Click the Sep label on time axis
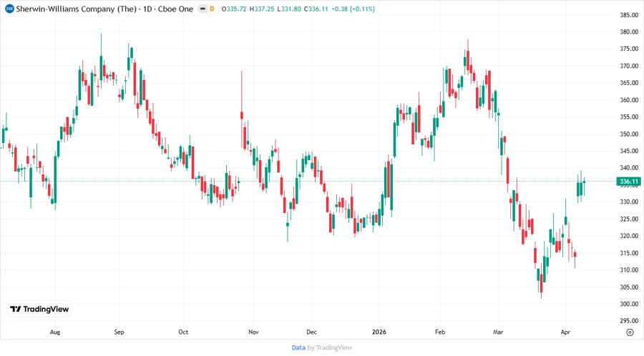The image size is (644, 356). pos(119,332)
